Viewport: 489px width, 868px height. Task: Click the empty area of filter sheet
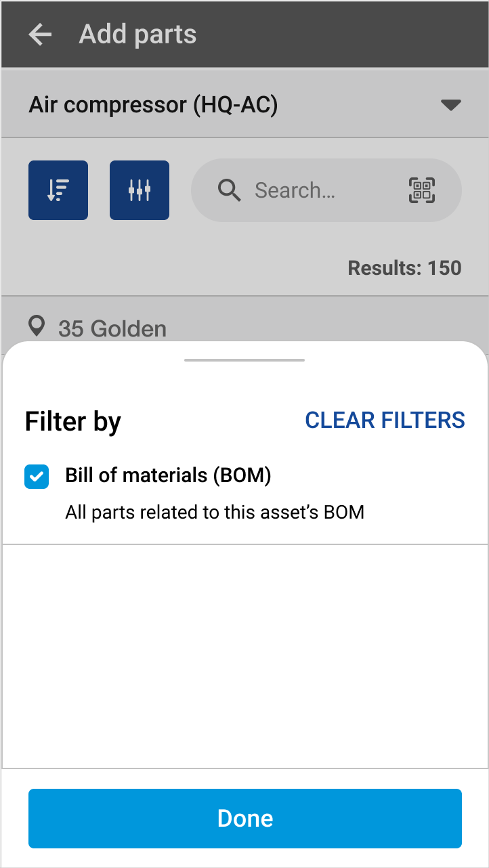click(x=244, y=655)
